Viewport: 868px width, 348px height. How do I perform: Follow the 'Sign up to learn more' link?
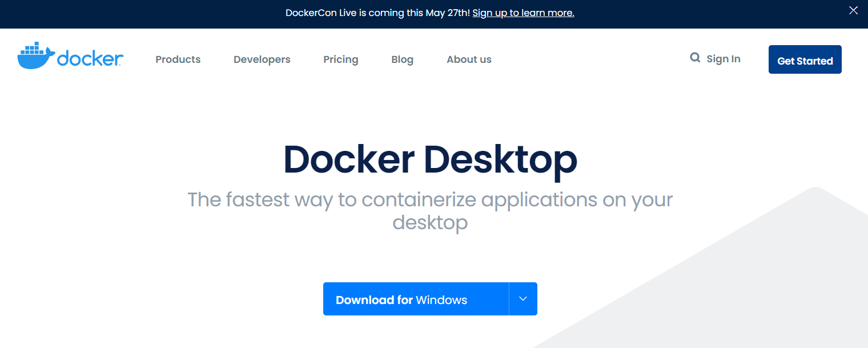tap(523, 13)
